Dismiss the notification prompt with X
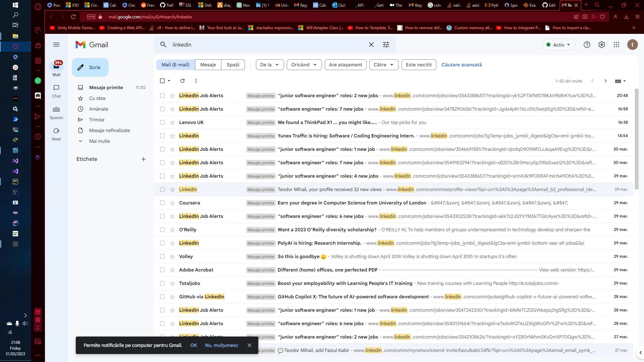Viewport: 644px width, 362px height. (250, 345)
